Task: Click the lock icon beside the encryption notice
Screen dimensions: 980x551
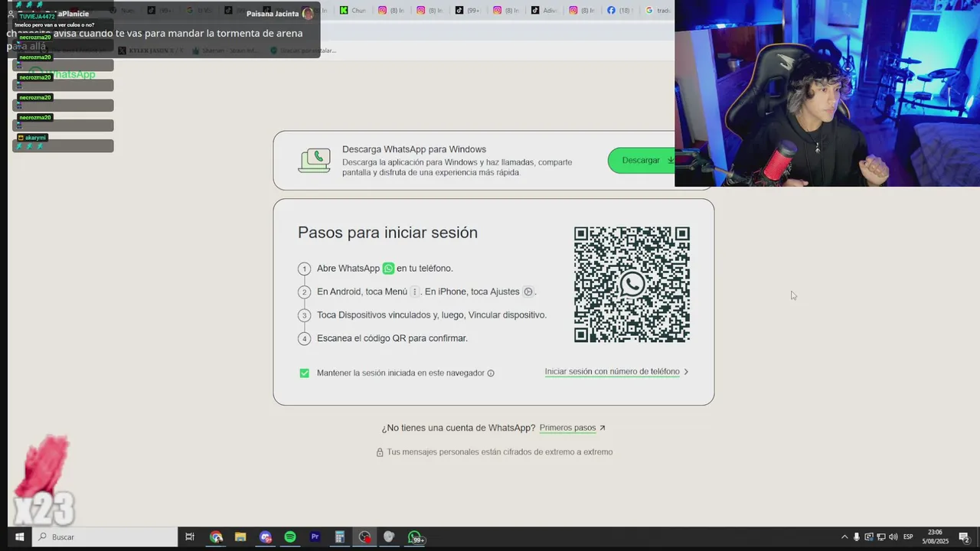Action: tap(379, 452)
